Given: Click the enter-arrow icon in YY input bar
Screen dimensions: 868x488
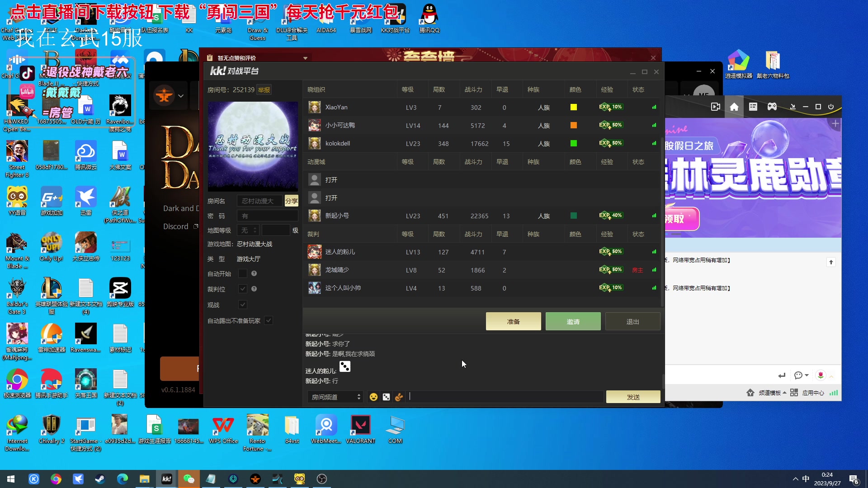Looking at the screenshot, I should click(x=782, y=375).
